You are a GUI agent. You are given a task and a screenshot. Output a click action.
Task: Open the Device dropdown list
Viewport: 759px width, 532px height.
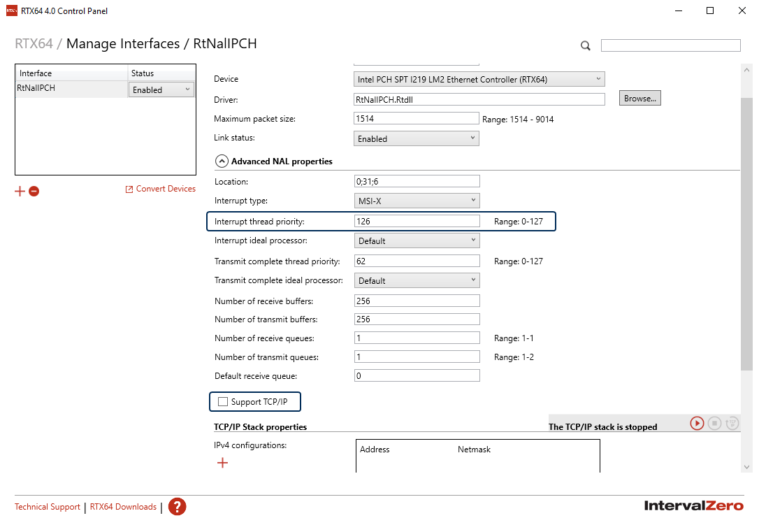tap(479, 79)
